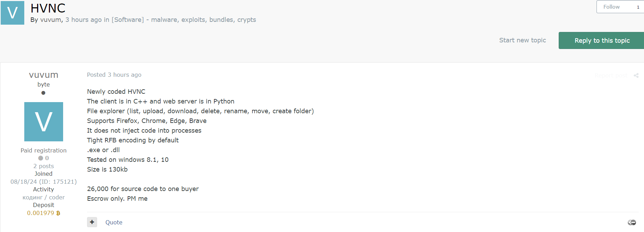Click Posted 3 hours ago above the post
Image resolution: width=644 pixels, height=232 pixels.
(x=114, y=75)
